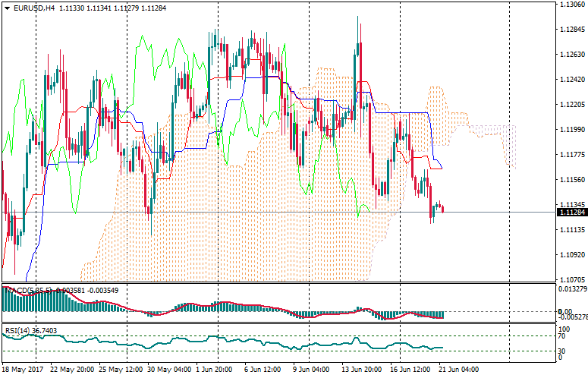The width and height of the screenshot is (588, 378).
Task: Click the 13 Jun 20:00 time label
Action: click(360, 370)
